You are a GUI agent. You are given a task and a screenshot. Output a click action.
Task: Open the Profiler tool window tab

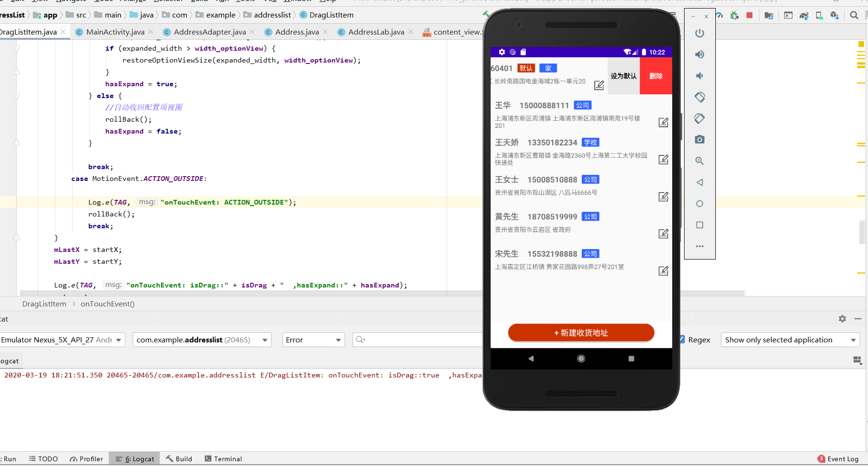click(x=86, y=459)
